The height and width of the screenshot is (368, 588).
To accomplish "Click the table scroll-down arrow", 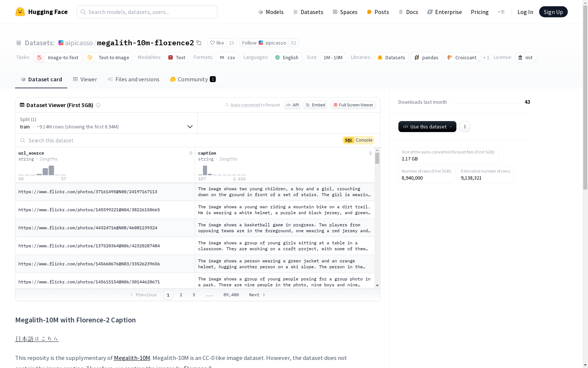I will (377, 286).
